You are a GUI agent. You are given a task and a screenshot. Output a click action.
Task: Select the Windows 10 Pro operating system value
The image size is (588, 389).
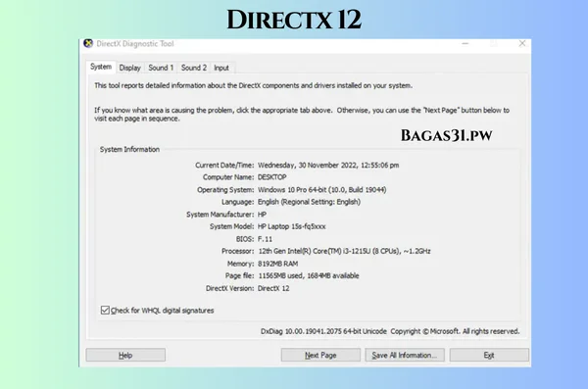321,190
